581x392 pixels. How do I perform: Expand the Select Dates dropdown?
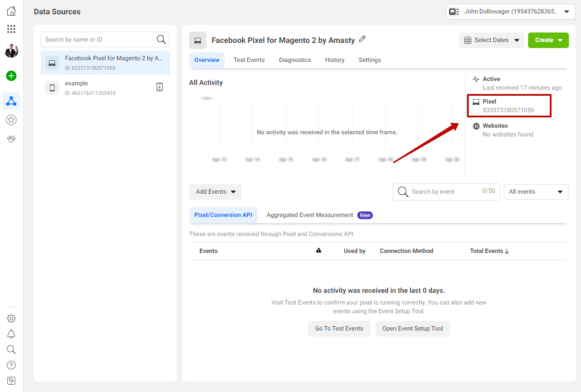(492, 40)
